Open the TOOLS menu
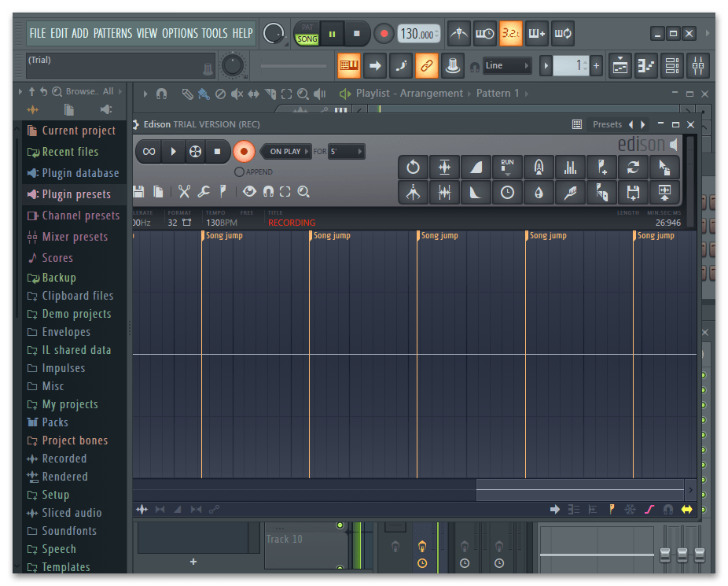This screenshot has height=586, width=728. 215,34
